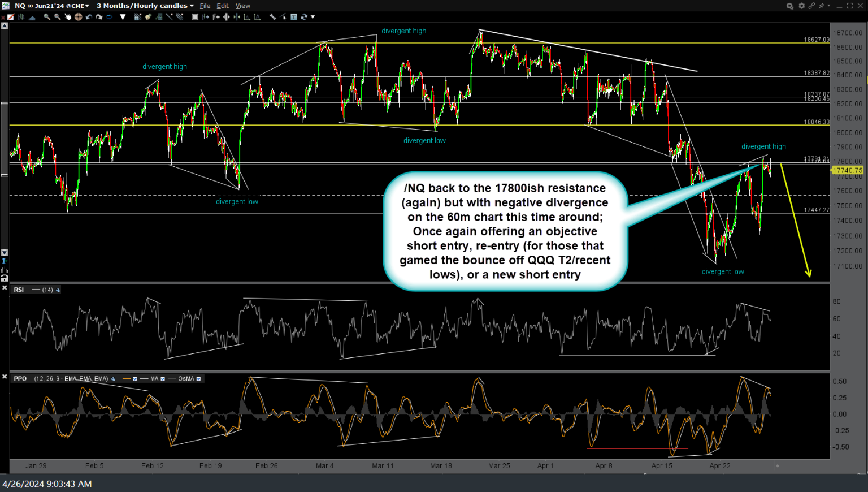Select the trendline drawing tool
Viewport: 868px width, 492px height.
(169, 17)
